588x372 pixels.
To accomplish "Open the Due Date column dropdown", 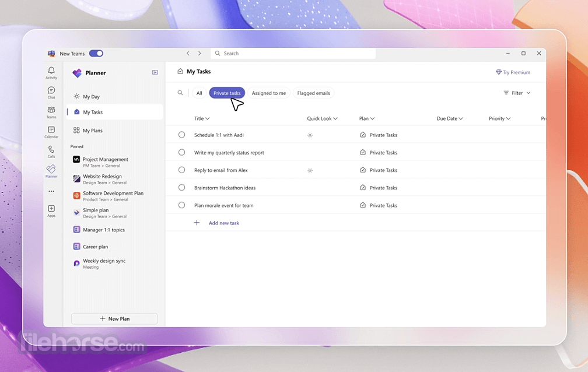I will coord(450,118).
